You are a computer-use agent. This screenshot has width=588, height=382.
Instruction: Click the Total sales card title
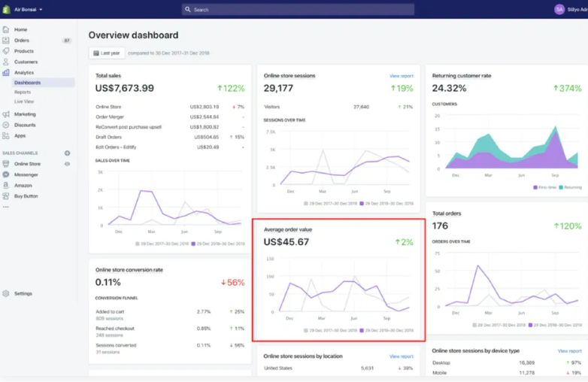click(108, 76)
